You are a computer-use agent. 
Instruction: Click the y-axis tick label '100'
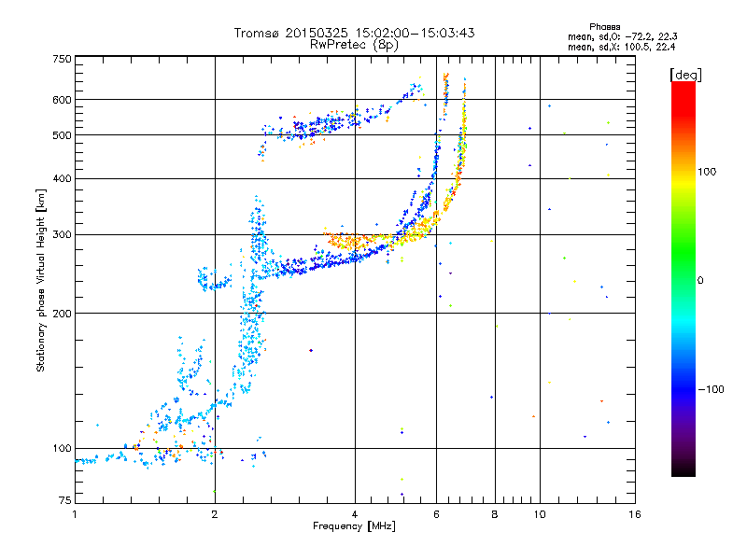click(62, 448)
